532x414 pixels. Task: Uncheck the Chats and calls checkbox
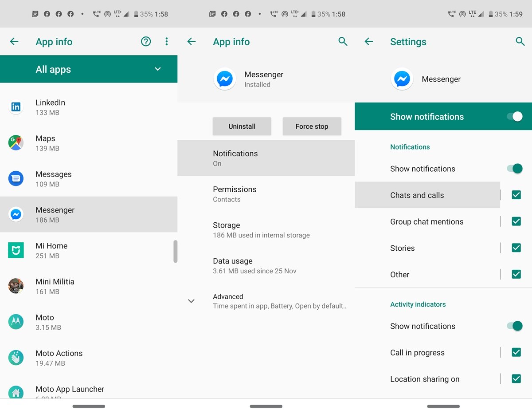point(516,195)
